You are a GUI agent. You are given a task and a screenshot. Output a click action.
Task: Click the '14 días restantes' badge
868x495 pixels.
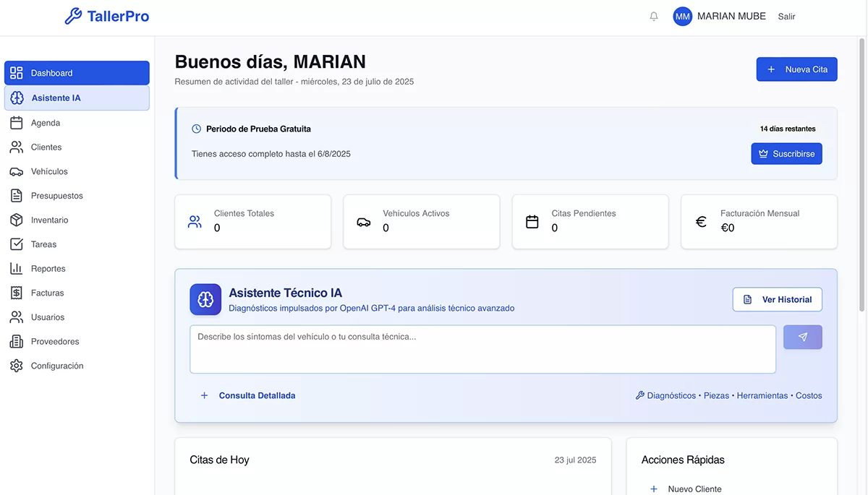point(788,129)
